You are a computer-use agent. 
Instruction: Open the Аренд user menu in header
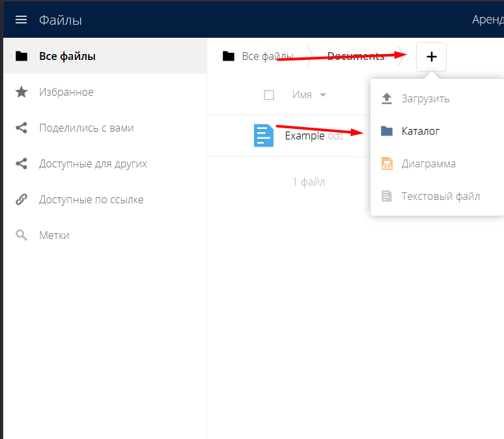pos(487,20)
